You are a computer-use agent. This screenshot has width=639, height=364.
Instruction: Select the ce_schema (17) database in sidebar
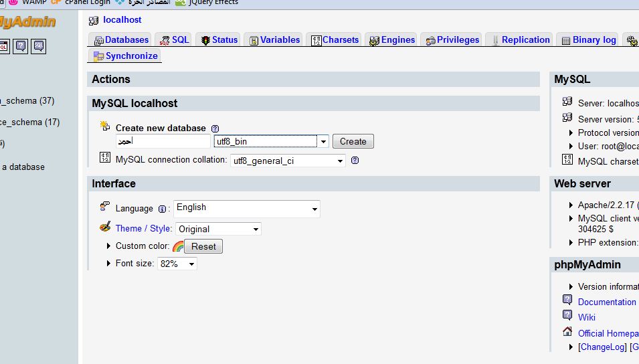tap(29, 122)
